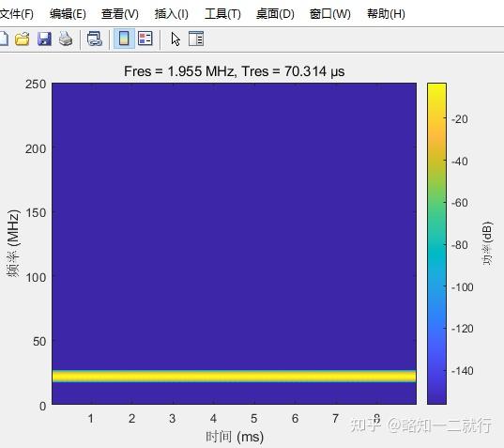Image resolution: width=504 pixels, height=448 pixels.
Task: Select the Edit Plot arrow tool
Action: [x=176, y=39]
